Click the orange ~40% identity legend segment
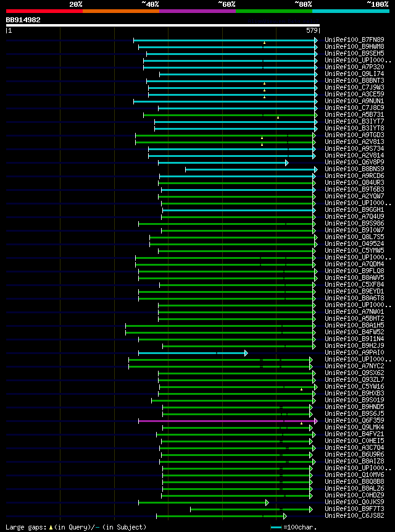The height and width of the screenshot is (532, 395). 121,11
